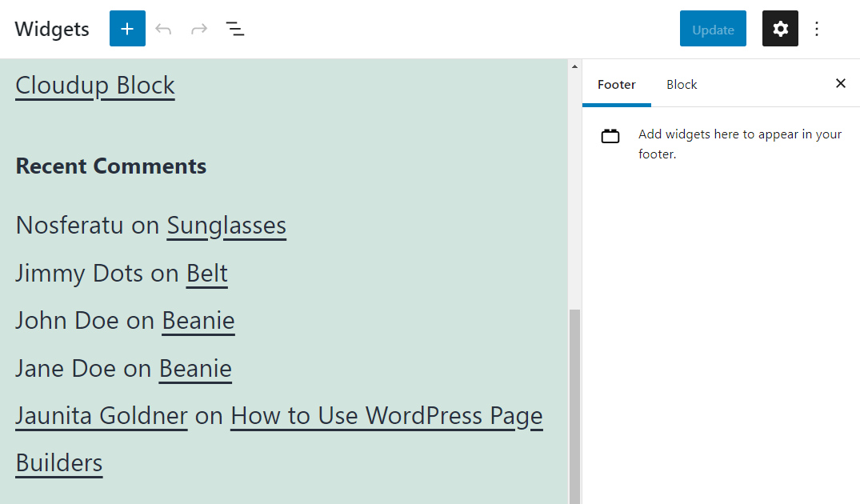Open the List View icon
Screen dimensions: 860x504
(234, 30)
